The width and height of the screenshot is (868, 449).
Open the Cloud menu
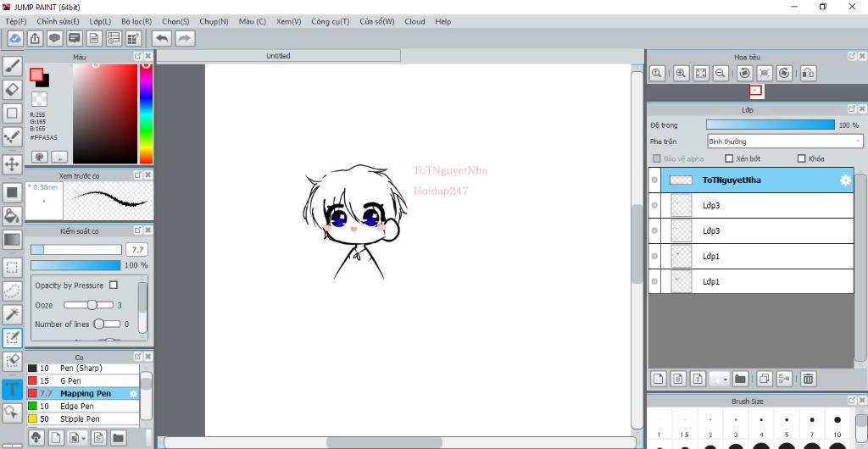click(x=415, y=21)
